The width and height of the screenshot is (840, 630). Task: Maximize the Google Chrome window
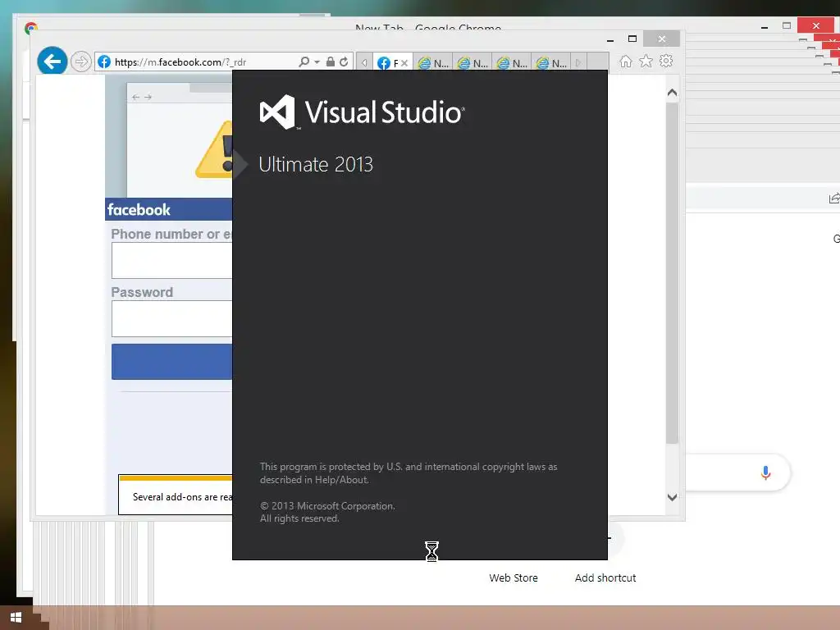point(787,25)
